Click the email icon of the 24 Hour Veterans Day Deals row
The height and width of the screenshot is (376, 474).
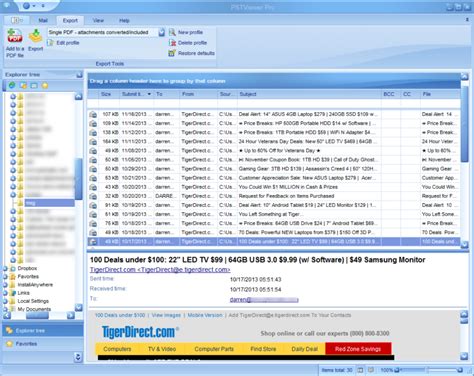coord(93,142)
